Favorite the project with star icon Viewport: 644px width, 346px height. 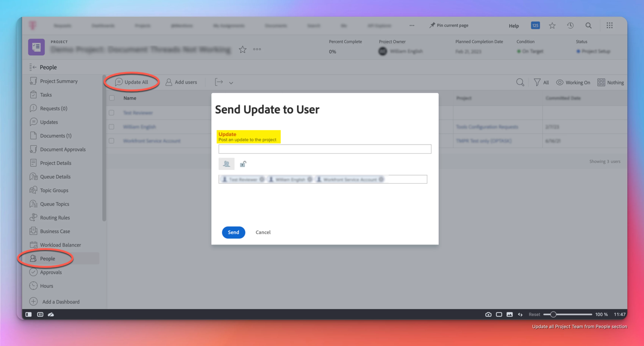click(x=242, y=50)
